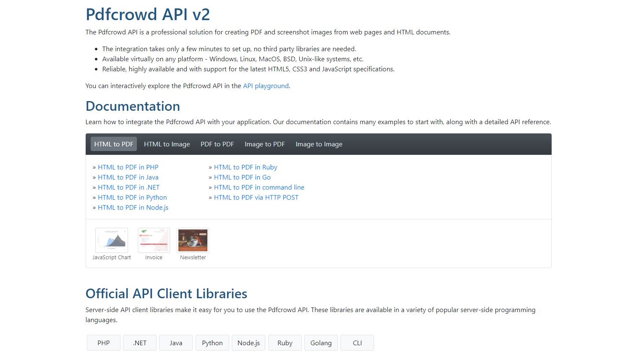The width and height of the screenshot is (644, 362).
Task: Open HTML to PDF in Ruby link
Action: click(246, 167)
